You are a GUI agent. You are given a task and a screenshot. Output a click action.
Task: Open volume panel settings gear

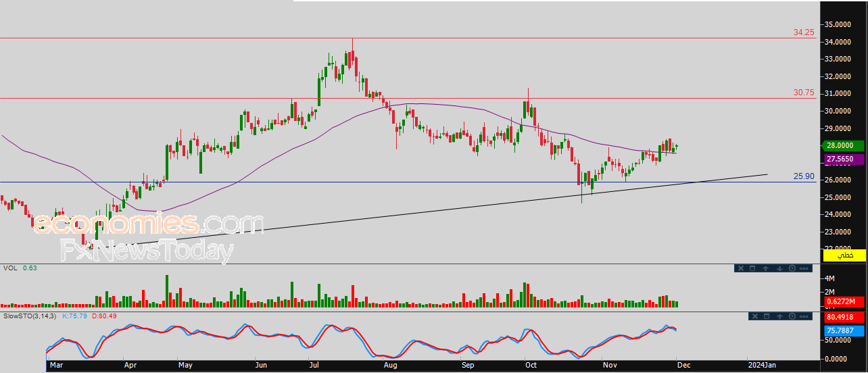(x=792, y=268)
